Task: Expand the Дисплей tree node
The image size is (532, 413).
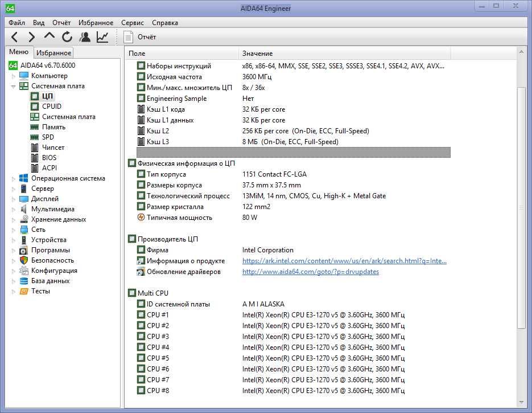Action: [14, 199]
